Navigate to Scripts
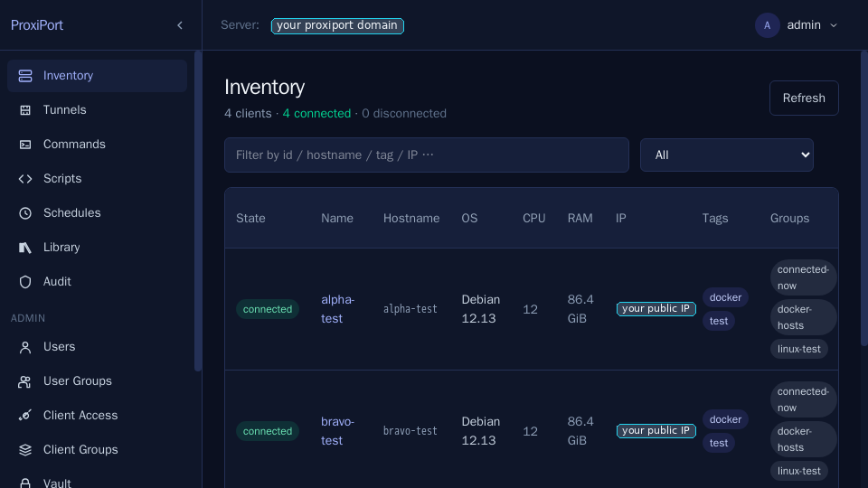 [97, 179]
